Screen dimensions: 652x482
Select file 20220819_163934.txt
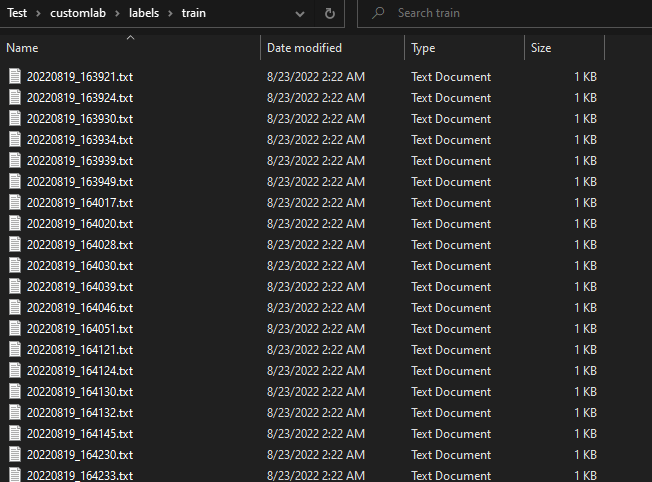click(x=80, y=140)
